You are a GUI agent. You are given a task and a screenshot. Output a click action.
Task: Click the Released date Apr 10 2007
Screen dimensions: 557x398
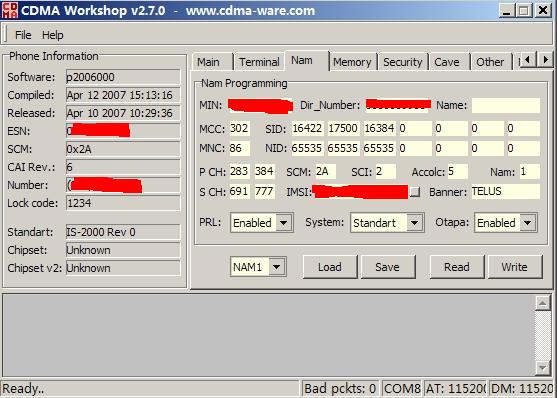tap(123, 113)
